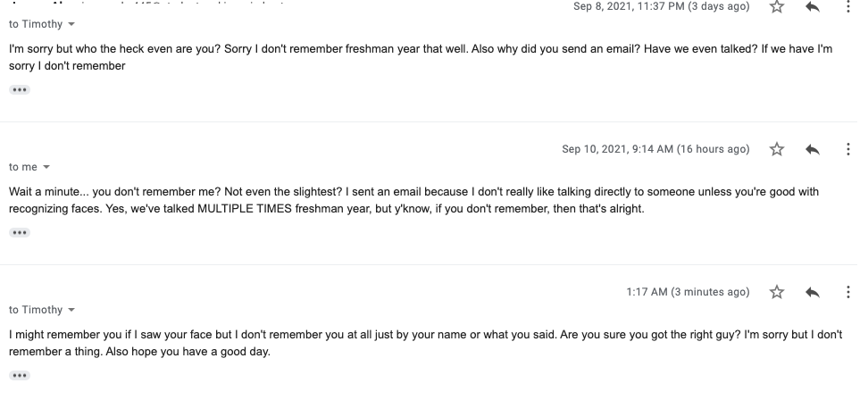The height and width of the screenshot is (400, 868).
Task: Star the 1:17 AM message
Action: (x=777, y=292)
